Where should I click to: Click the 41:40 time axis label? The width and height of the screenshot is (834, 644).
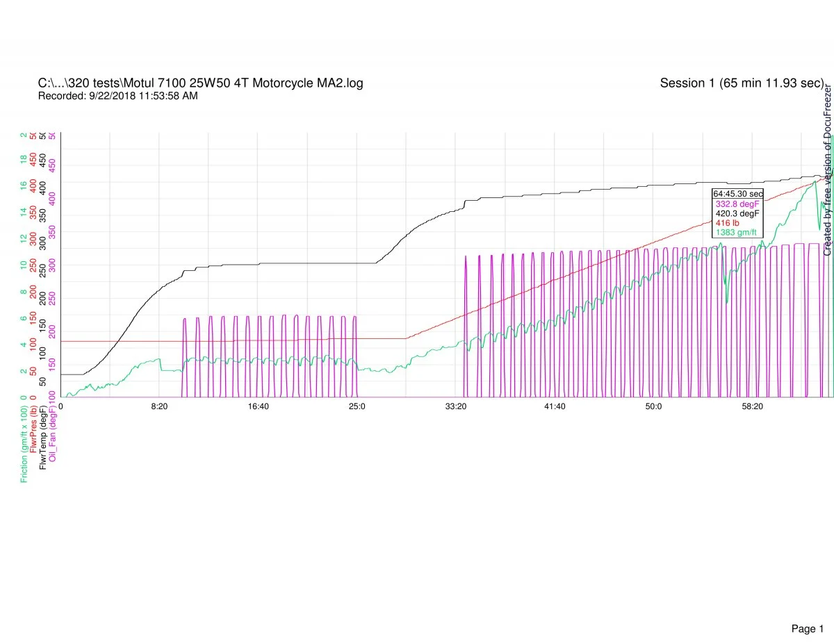click(554, 406)
